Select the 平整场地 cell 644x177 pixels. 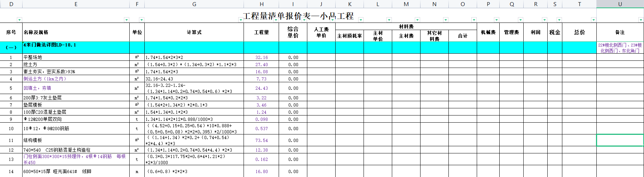(76, 57)
